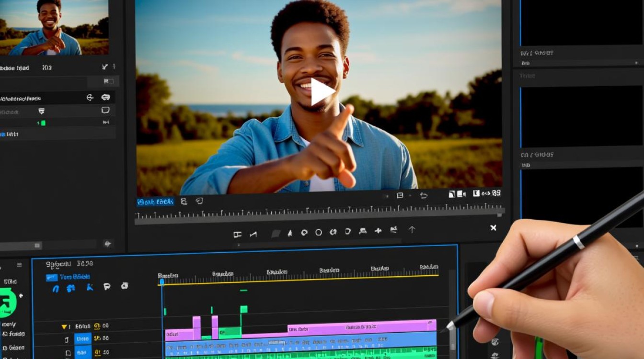Select the pen marker icon in the transport toolbar
Screen dimensions: 644x359
coord(289,233)
